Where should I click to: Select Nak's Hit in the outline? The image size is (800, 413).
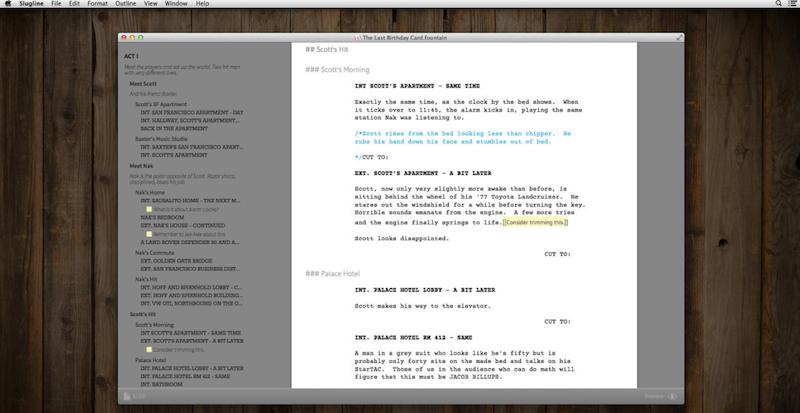(x=147, y=279)
